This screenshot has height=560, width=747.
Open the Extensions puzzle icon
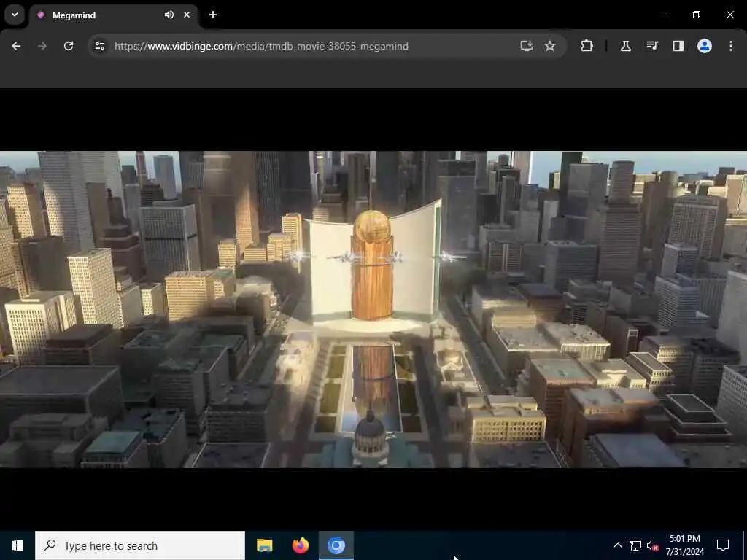(x=587, y=46)
